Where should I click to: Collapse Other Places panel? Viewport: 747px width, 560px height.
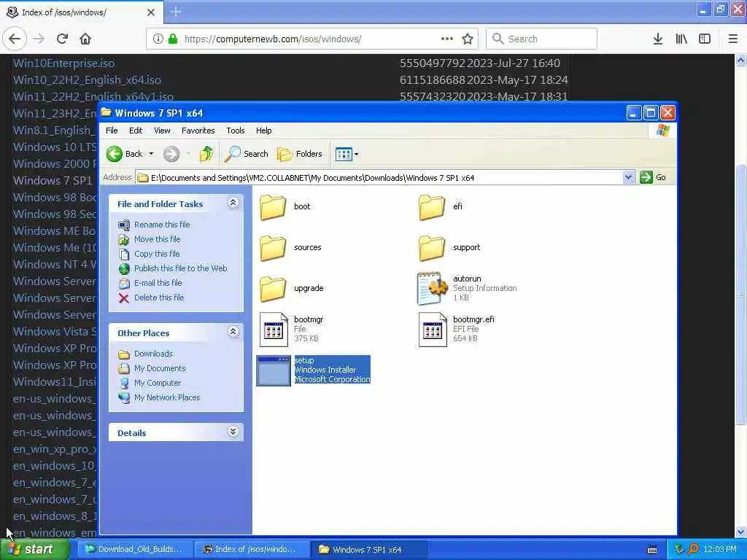click(233, 332)
